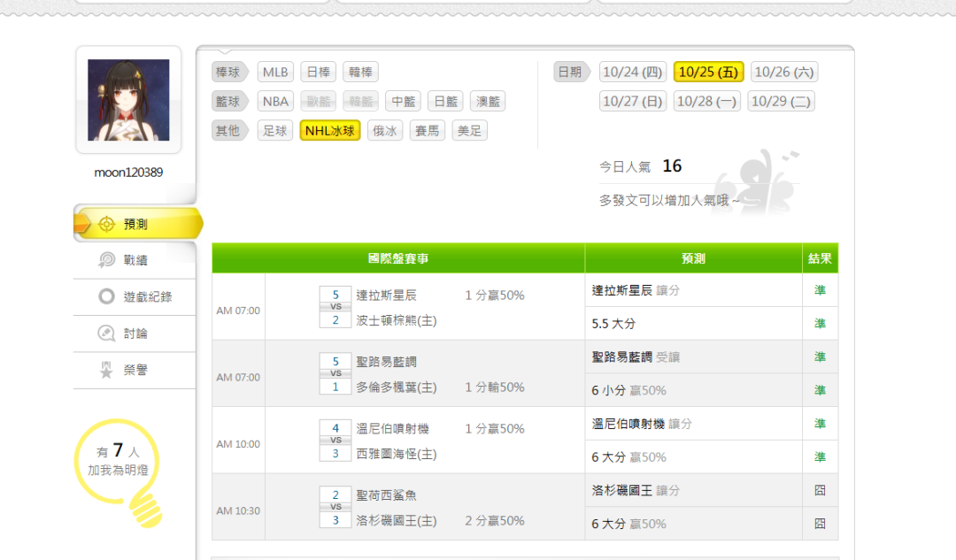Click the 籃球 category label
This screenshot has height=560, width=956.
tap(229, 101)
